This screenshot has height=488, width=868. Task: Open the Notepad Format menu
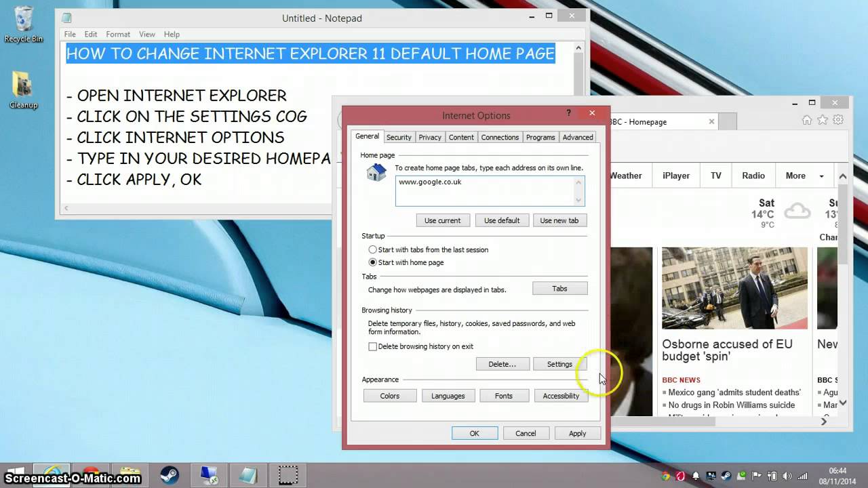(118, 34)
